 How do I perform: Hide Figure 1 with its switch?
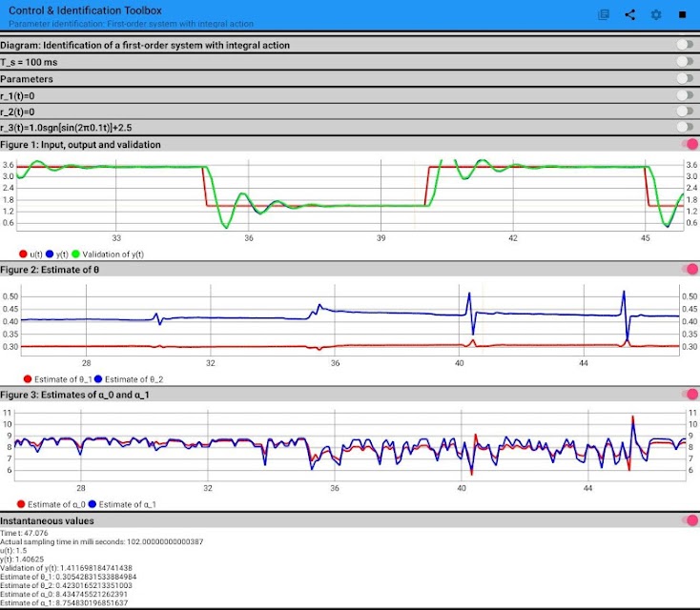click(690, 144)
